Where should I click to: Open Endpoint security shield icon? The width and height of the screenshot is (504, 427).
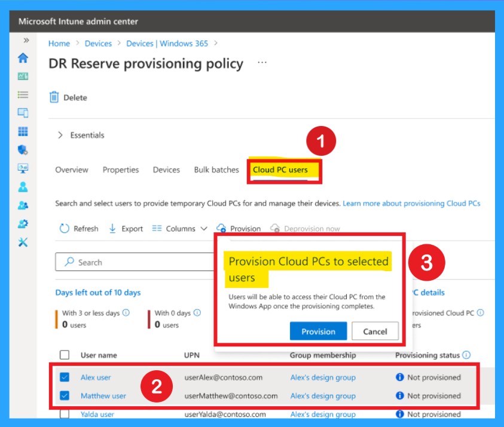[x=23, y=150]
